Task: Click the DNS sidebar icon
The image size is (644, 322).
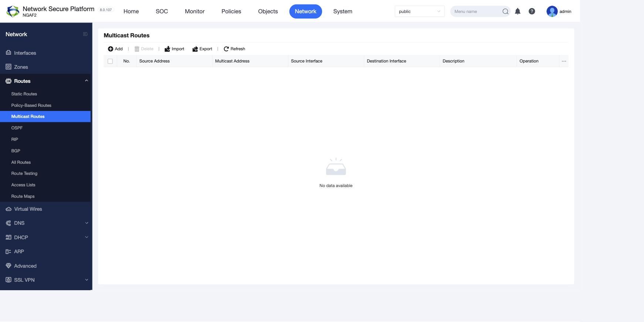Action: tap(9, 223)
